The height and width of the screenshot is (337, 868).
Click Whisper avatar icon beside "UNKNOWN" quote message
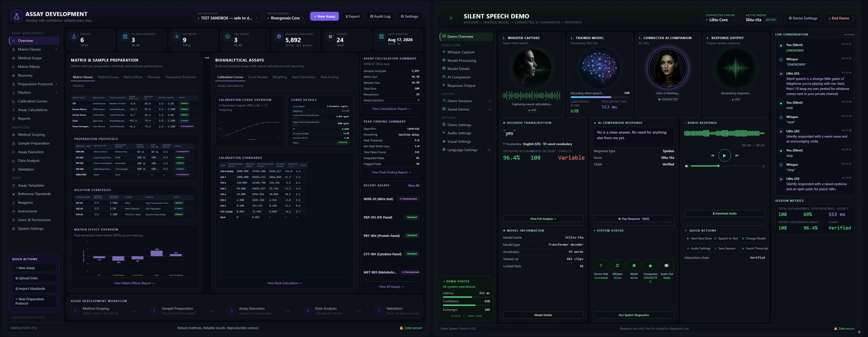781,59
